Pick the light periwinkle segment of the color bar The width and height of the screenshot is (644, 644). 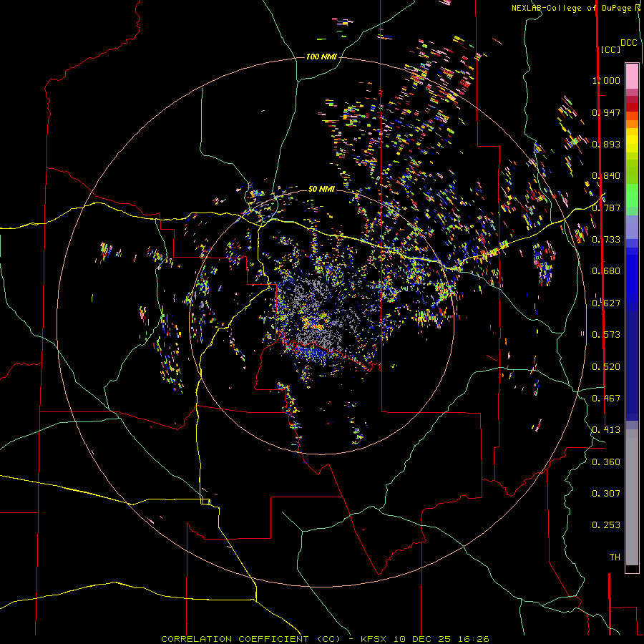click(x=632, y=227)
